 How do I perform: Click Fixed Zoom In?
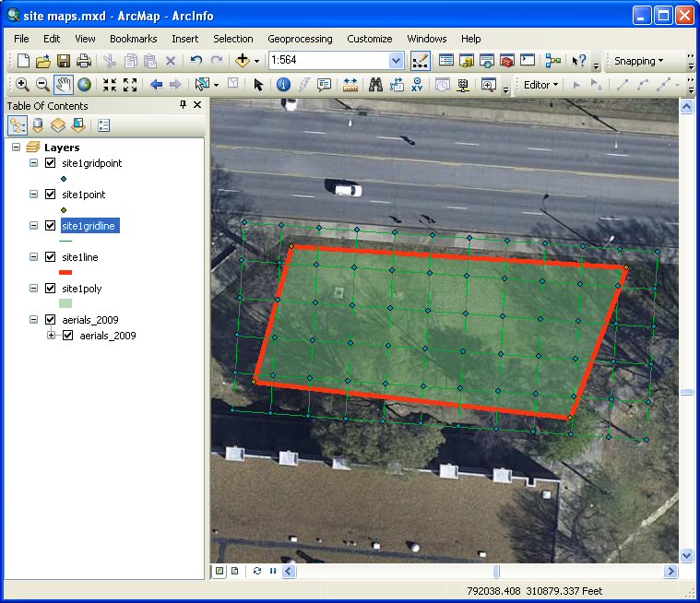pos(110,84)
